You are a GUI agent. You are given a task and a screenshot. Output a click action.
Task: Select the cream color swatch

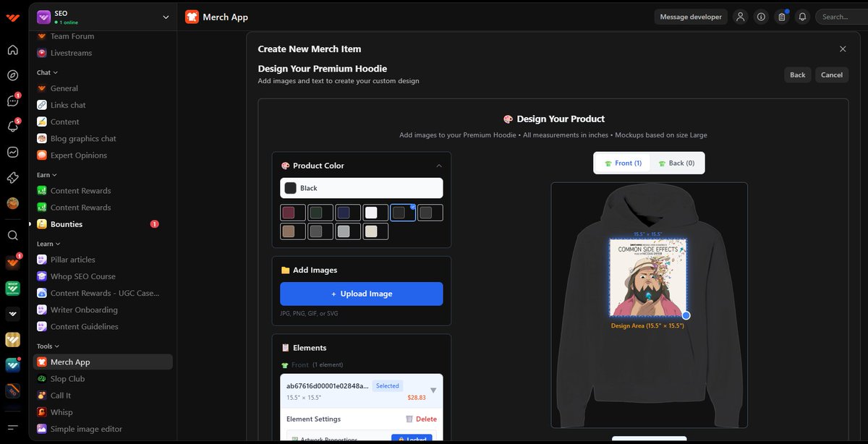point(375,231)
